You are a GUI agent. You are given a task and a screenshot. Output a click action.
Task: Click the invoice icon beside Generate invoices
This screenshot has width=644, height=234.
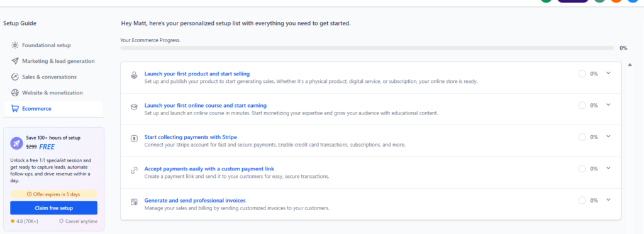pos(134,202)
